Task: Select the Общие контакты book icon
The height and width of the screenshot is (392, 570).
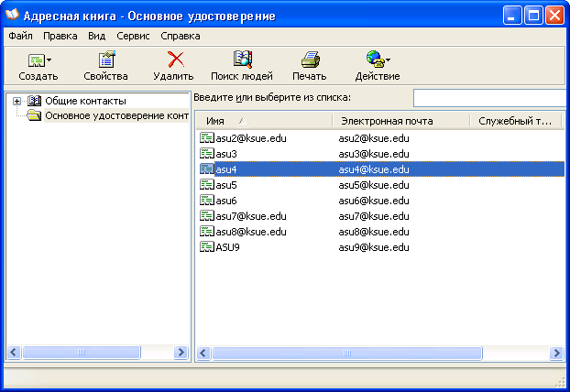Action: pyautogui.click(x=34, y=101)
